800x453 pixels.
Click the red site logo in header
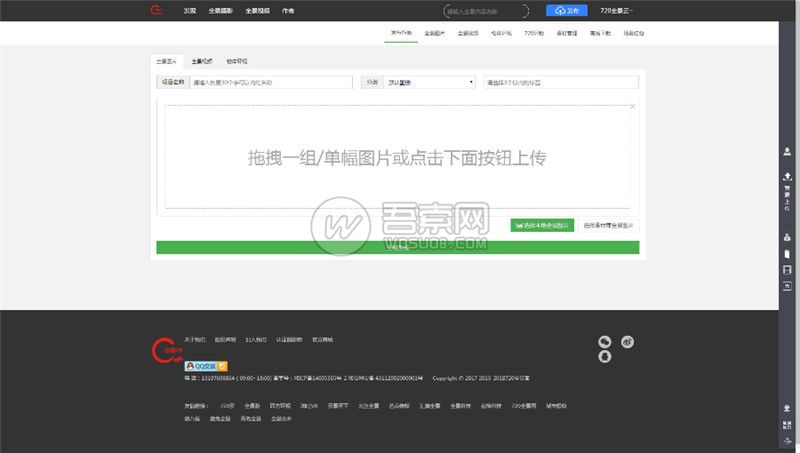pos(156,10)
